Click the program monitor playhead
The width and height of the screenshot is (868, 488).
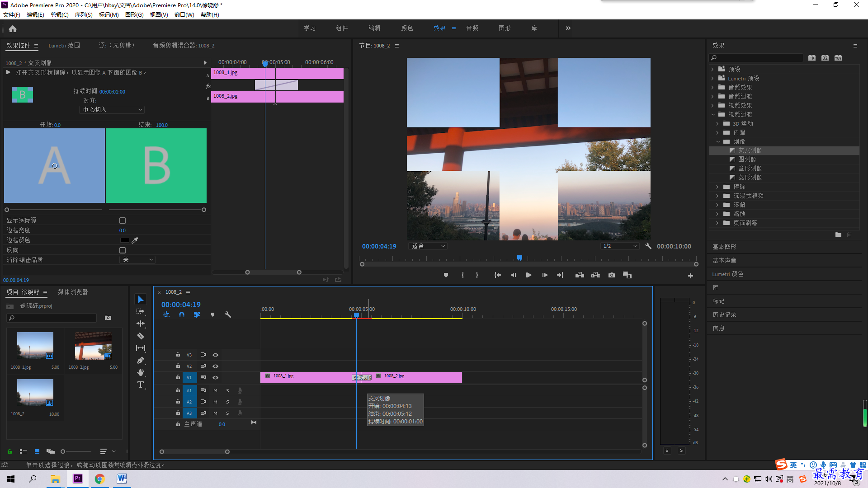tap(520, 258)
